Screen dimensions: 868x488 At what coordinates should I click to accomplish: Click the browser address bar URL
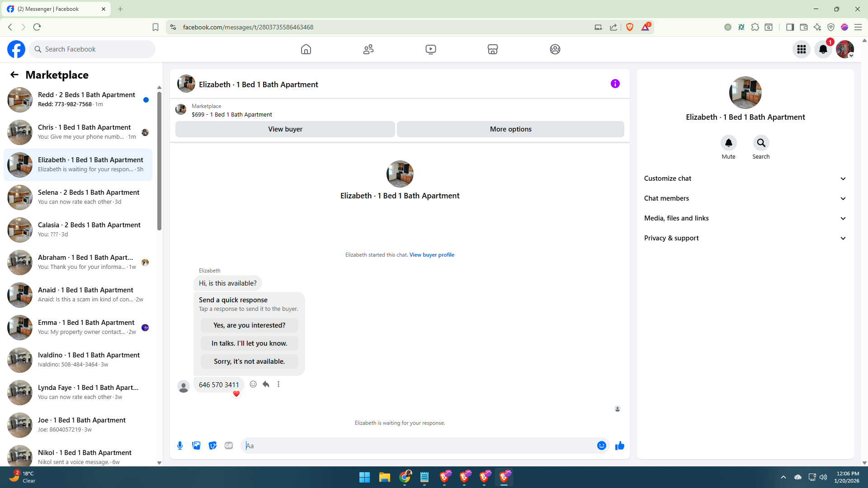tap(248, 27)
